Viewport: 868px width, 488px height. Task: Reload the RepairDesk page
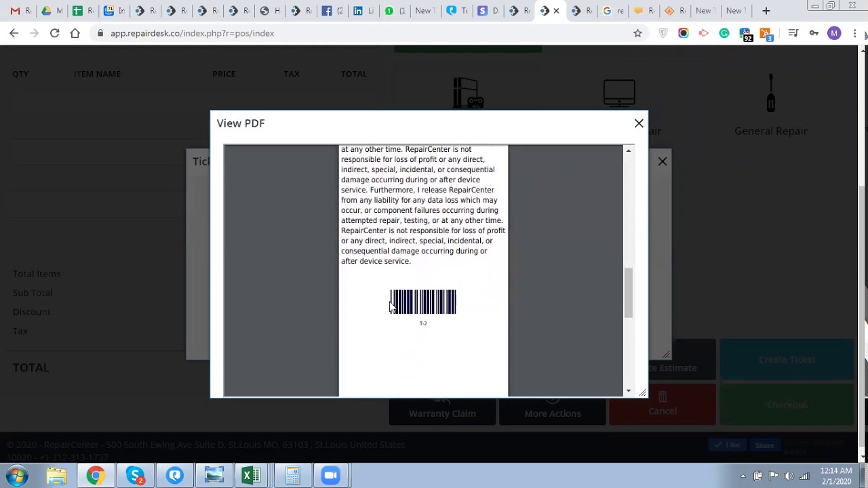tap(55, 33)
